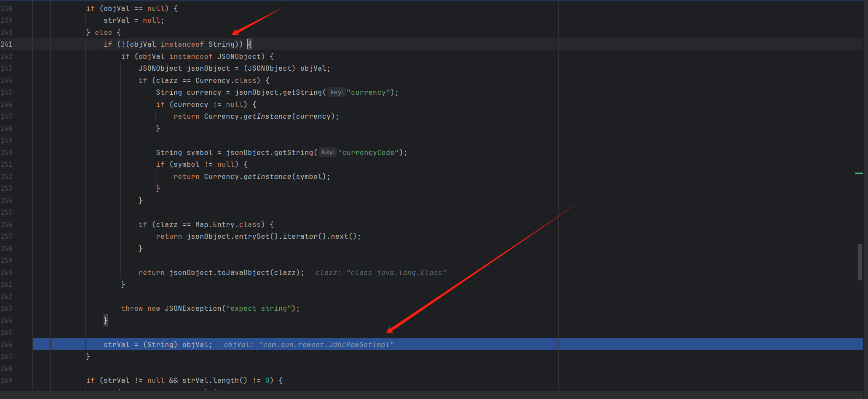This screenshot has height=399, width=868.
Task: Click line number 263 in the gutter
Action: tap(7, 308)
